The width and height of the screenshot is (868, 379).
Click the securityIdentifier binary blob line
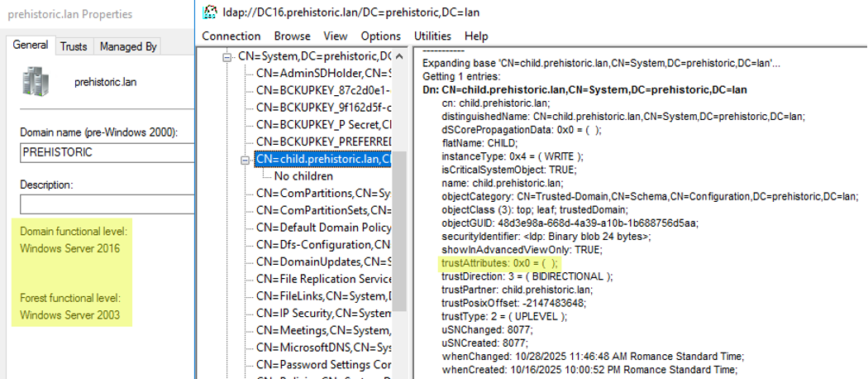546,237
